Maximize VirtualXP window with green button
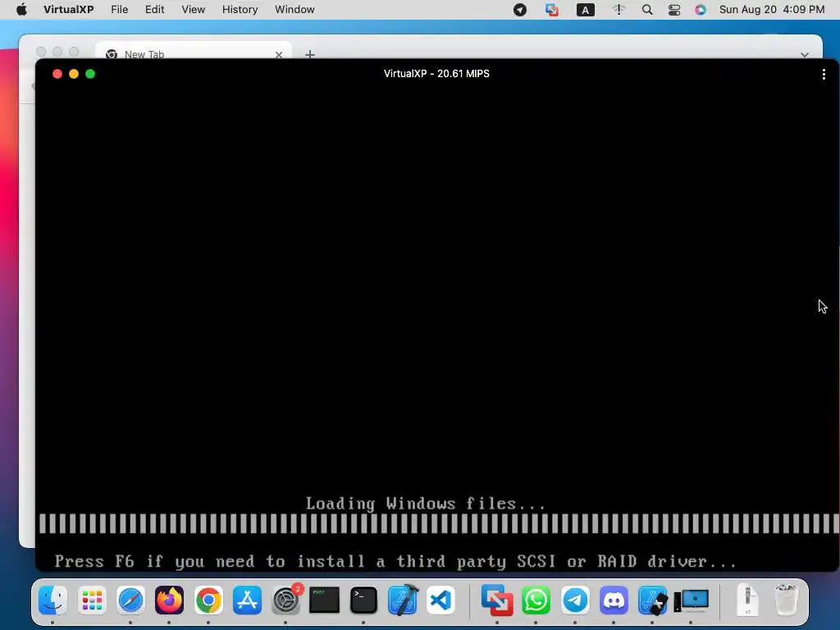 point(90,74)
